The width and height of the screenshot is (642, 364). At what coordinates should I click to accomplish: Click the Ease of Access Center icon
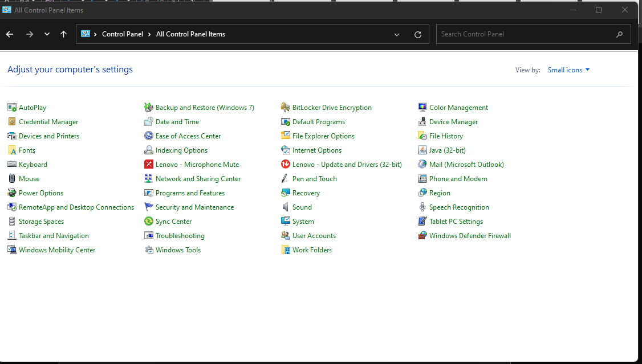click(x=149, y=136)
